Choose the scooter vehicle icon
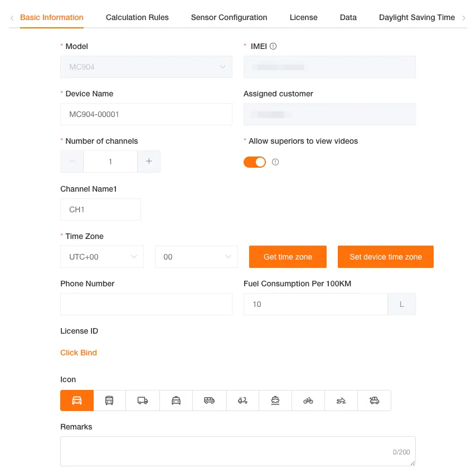The image size is (476, 469). click(x=242, y=400)
